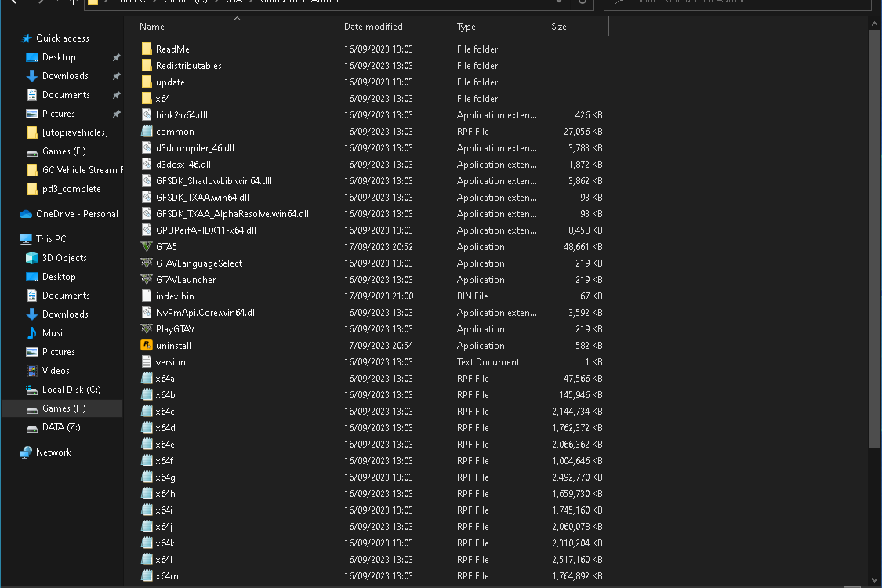Select the x64j file name
The image size is (882, 588).
[x=164, y=527]
